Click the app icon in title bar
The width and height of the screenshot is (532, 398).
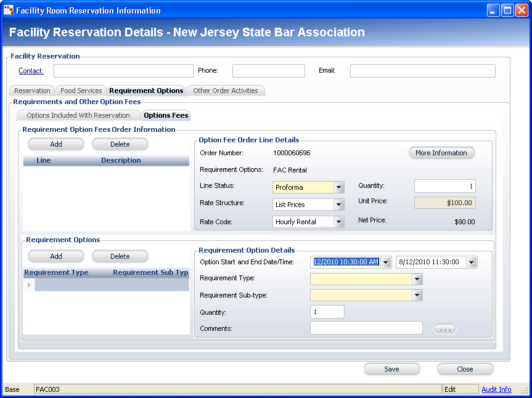[x=9, y=10]
